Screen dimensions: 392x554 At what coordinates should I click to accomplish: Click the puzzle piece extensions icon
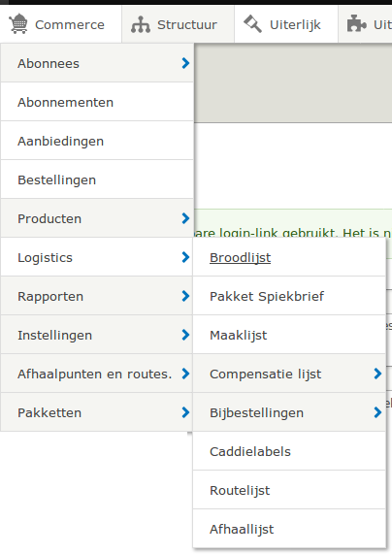click(x=357, y=24)
